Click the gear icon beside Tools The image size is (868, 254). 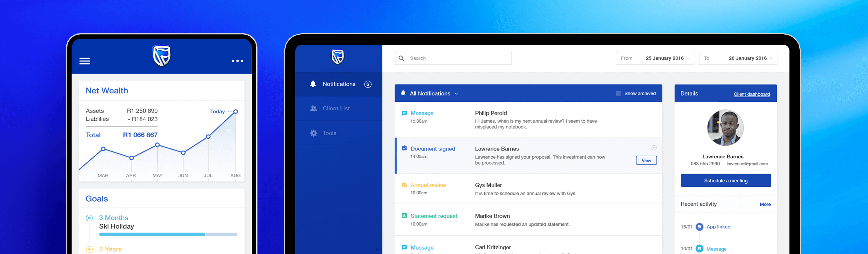tap(314, 133)
